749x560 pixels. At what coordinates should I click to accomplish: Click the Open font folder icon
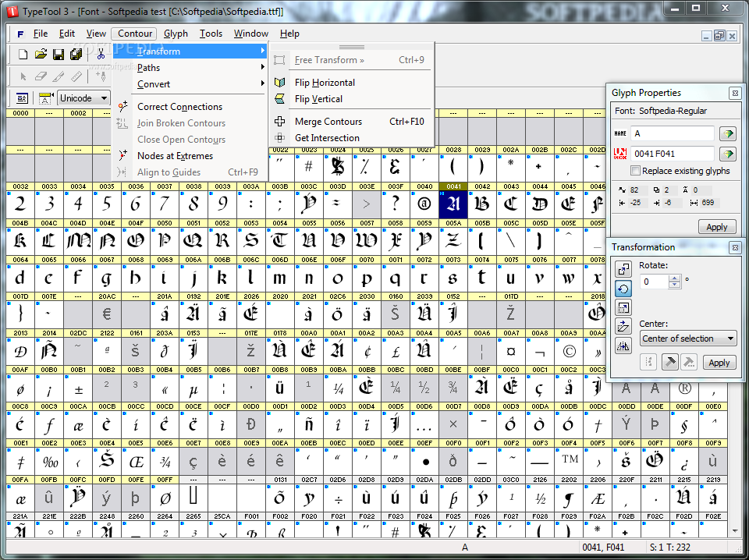click(x=41, y=55)
